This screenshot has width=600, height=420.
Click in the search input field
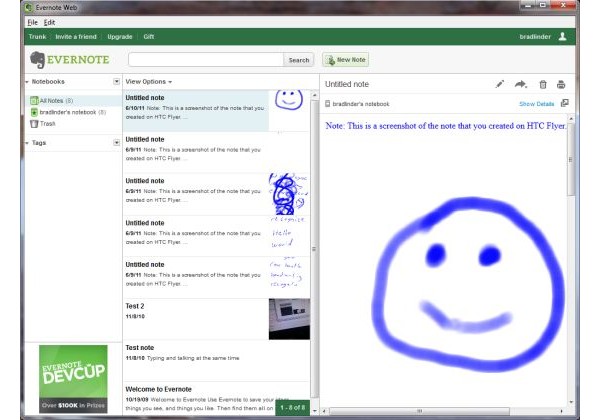(x=206, y=60)
